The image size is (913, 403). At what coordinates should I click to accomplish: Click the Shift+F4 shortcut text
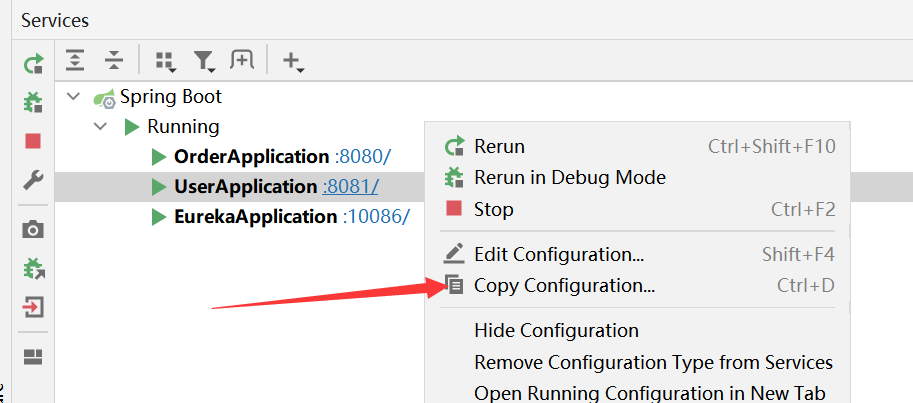(x=798, y=254)
